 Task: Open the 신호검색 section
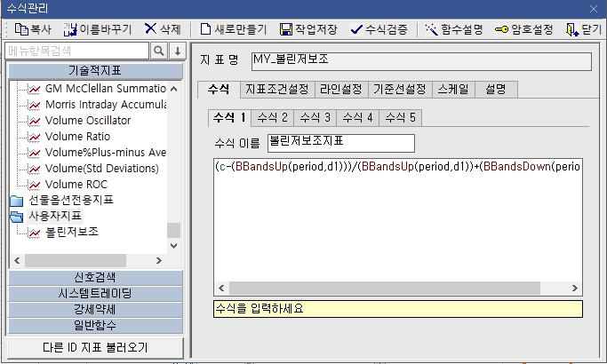95,278
